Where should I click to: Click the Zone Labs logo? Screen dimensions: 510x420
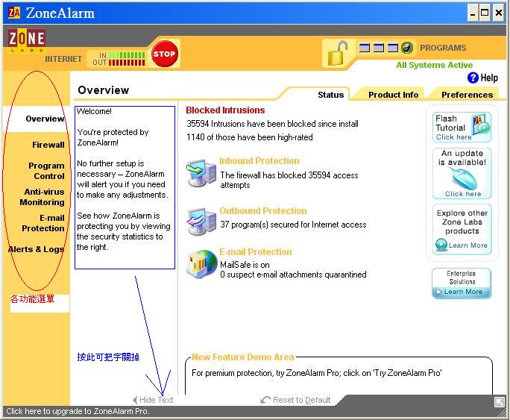click(27, 40)
